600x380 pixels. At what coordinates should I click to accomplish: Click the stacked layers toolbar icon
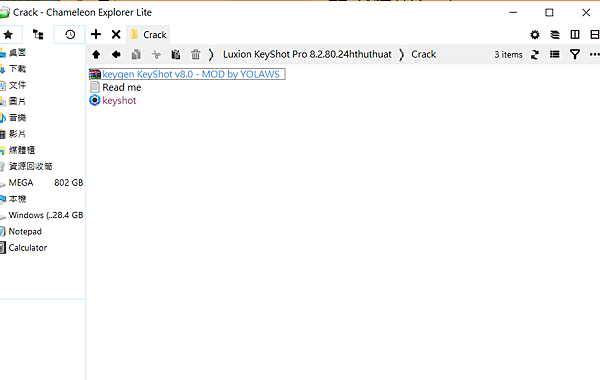pyautogui.click(x=554, y=35)
